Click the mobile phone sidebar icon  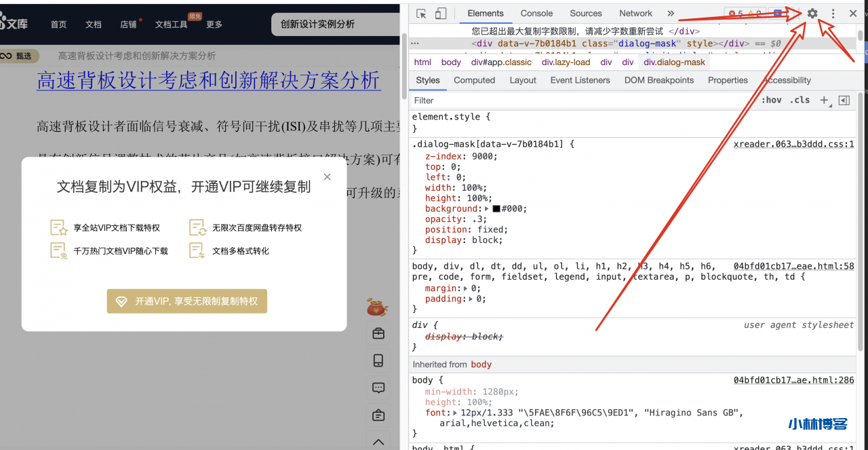378,360
